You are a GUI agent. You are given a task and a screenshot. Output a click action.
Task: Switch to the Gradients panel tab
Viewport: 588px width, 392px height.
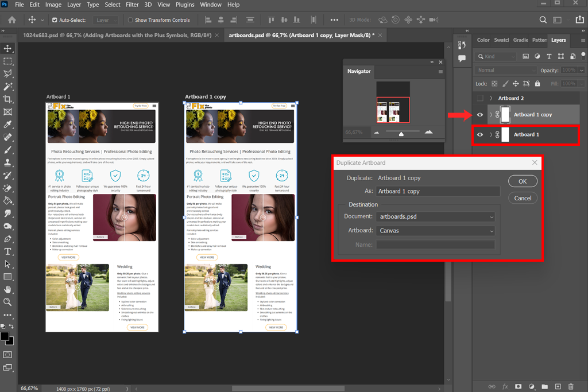point(520,40)
